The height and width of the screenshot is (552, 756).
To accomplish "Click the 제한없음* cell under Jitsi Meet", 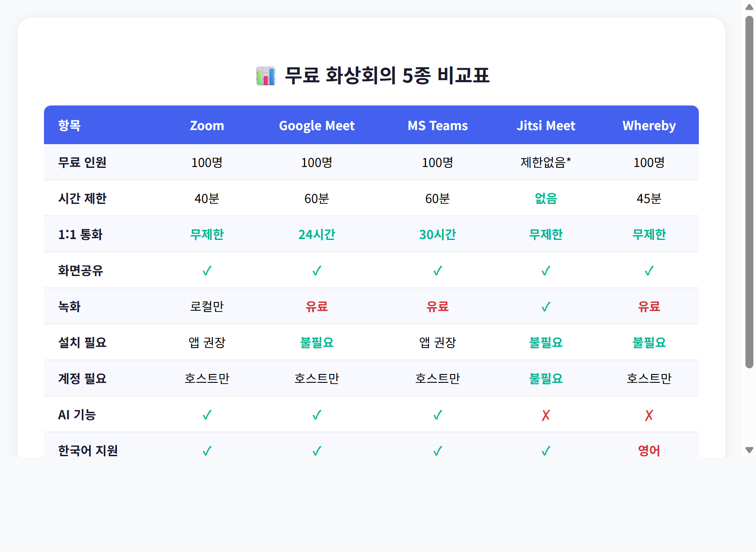I will (x=546, y=162).
